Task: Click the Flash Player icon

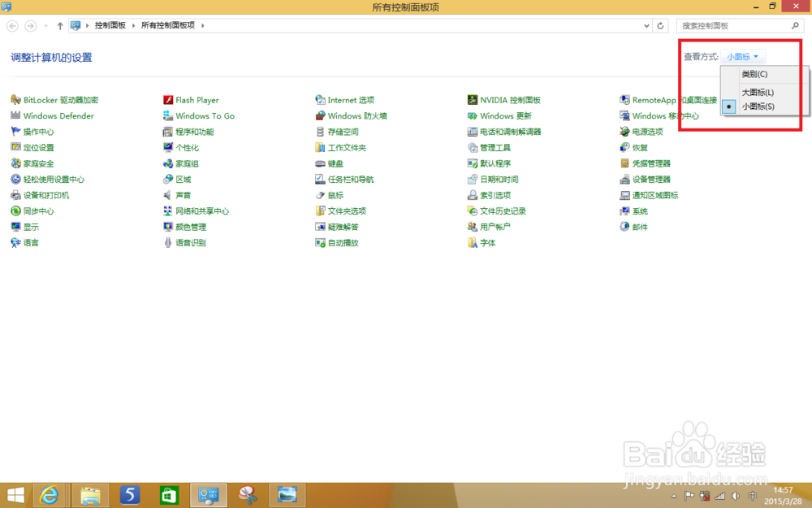Action: coord(168,100)
